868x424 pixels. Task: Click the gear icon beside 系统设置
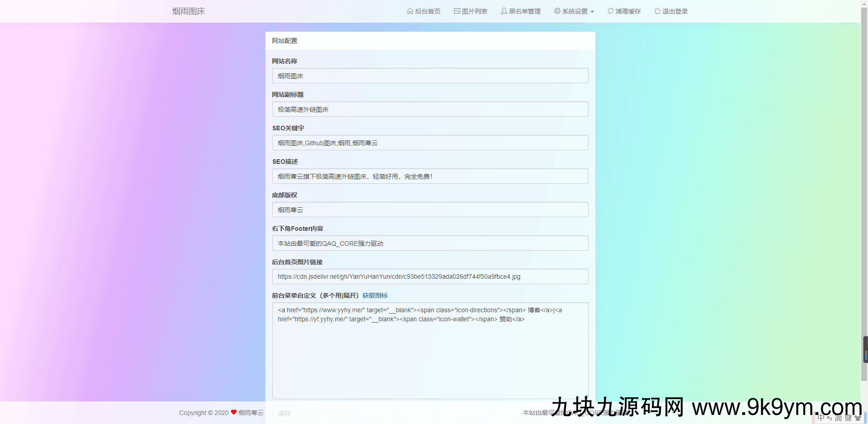click(557, 11)
